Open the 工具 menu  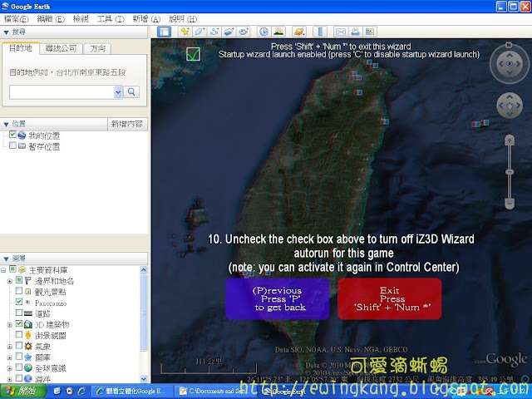pyautogui.click(x=111, y=19)
